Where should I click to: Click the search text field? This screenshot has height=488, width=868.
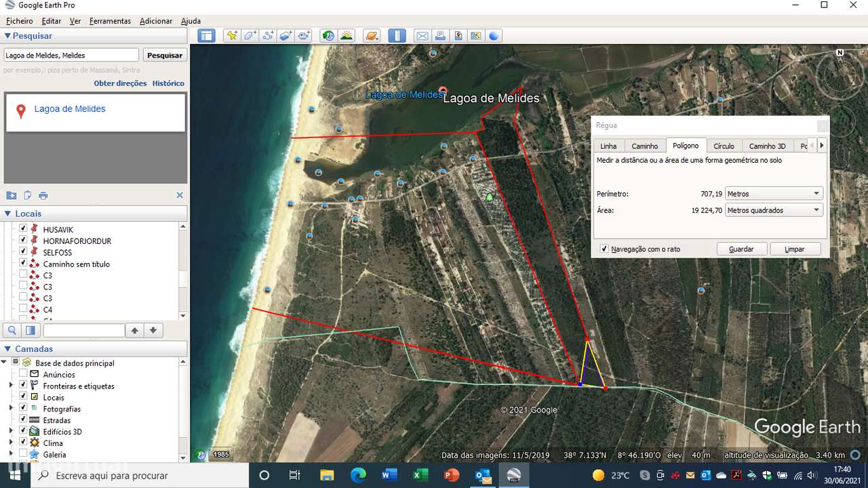tap(71, 55)
